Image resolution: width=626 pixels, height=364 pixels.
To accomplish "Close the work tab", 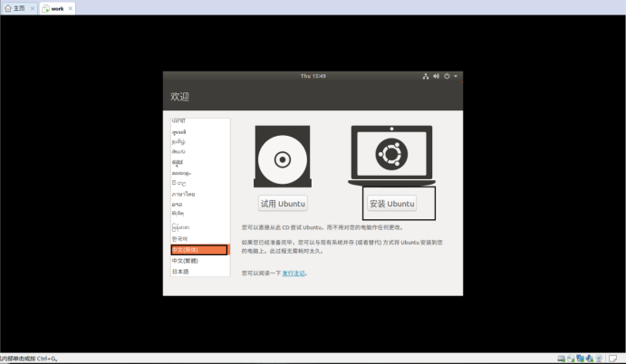I will (71, 8).
